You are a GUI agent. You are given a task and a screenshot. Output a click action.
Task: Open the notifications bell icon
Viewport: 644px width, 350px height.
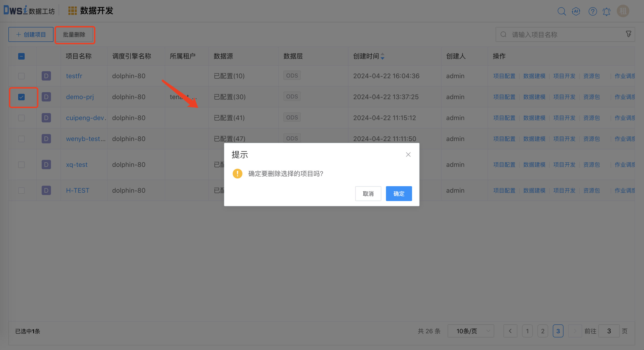click(x=607, y=11)
